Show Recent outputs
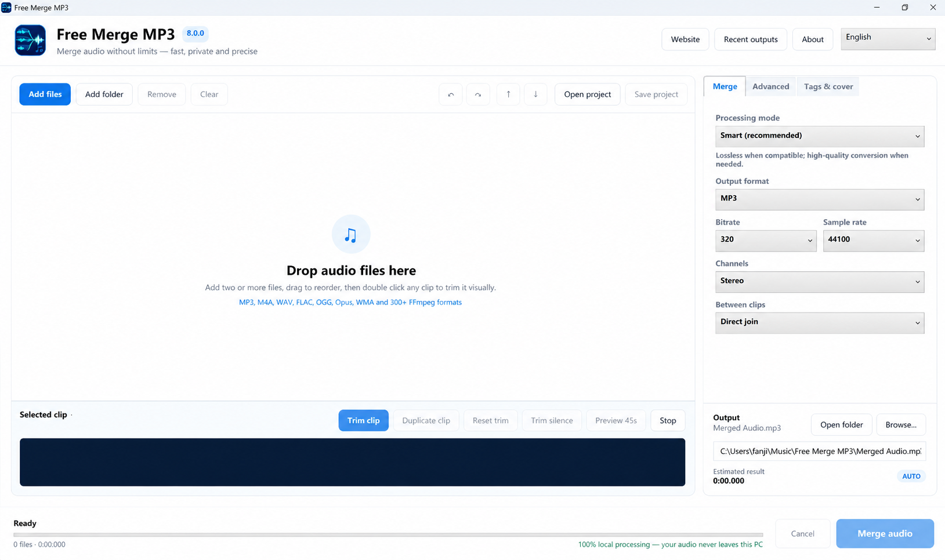Image resolution: width=945 pixels, height=560 pixels. 751,39
